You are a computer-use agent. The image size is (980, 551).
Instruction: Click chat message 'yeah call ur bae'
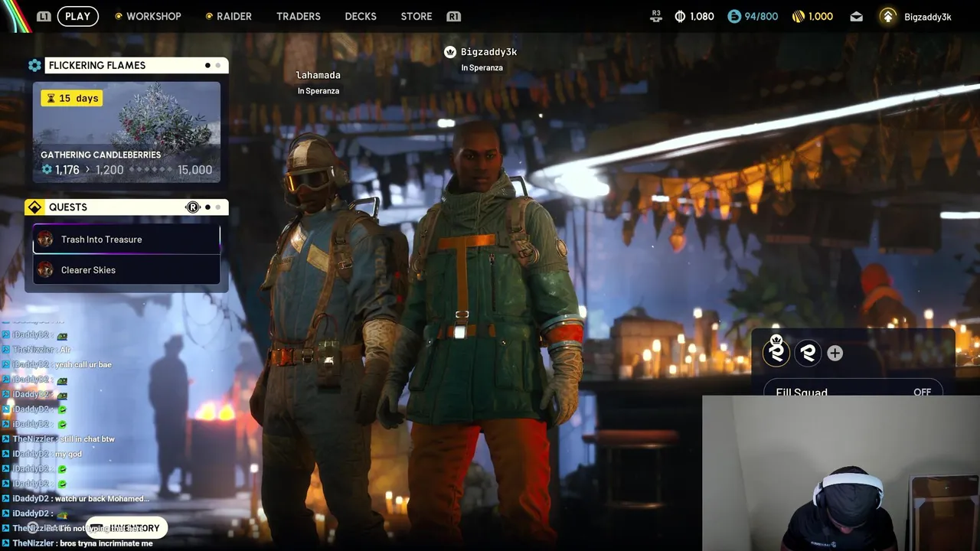(83, 365)
